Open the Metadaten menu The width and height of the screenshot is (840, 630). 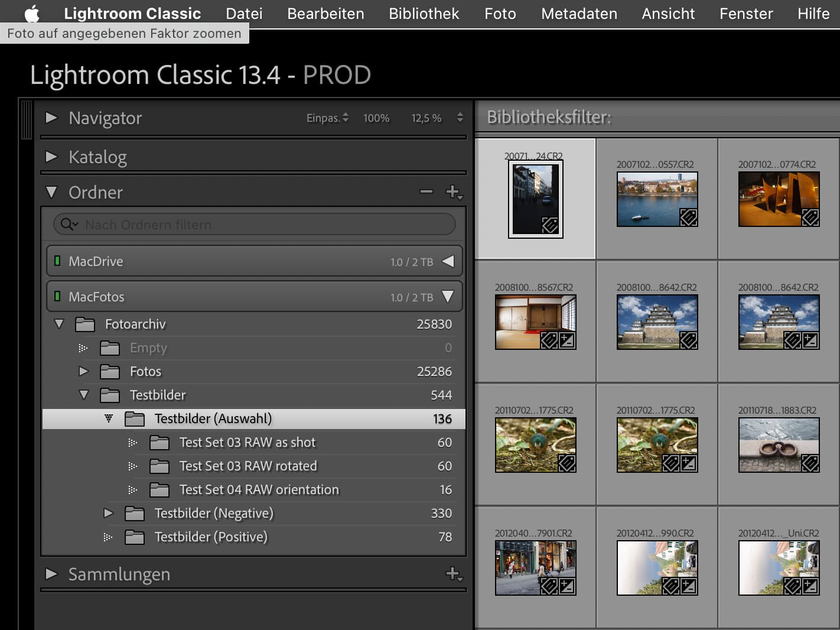pos(579,14)
